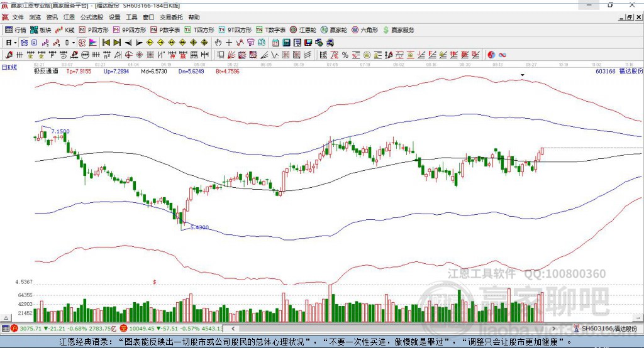
Task: Select the hand pan tool
Action: (x=218, y=43)
